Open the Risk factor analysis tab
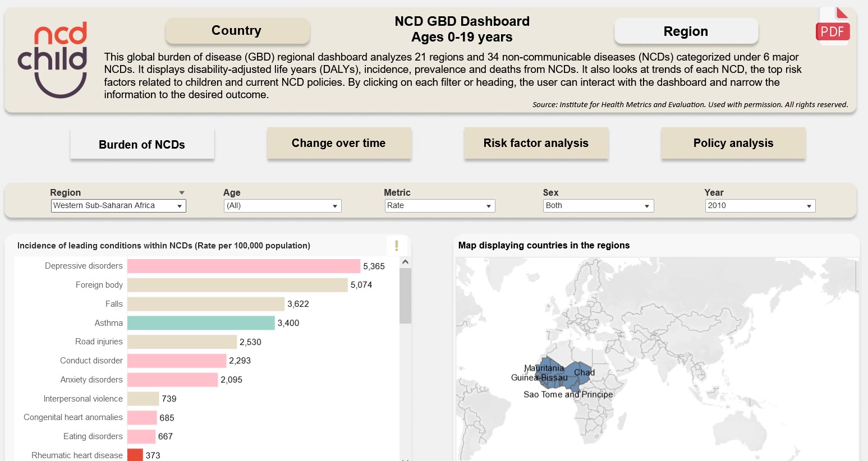Screen dimensions: 868x461 [x=536, y=144]
